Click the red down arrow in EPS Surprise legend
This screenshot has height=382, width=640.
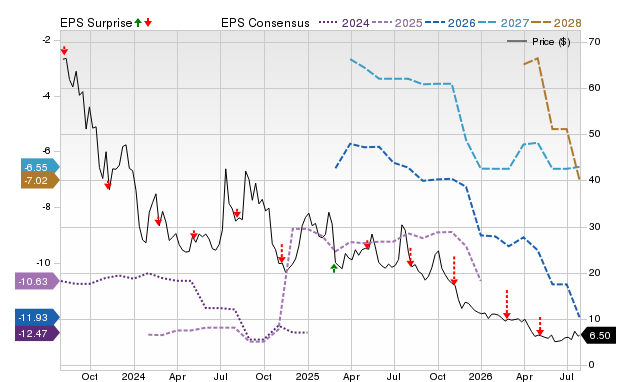148,22
